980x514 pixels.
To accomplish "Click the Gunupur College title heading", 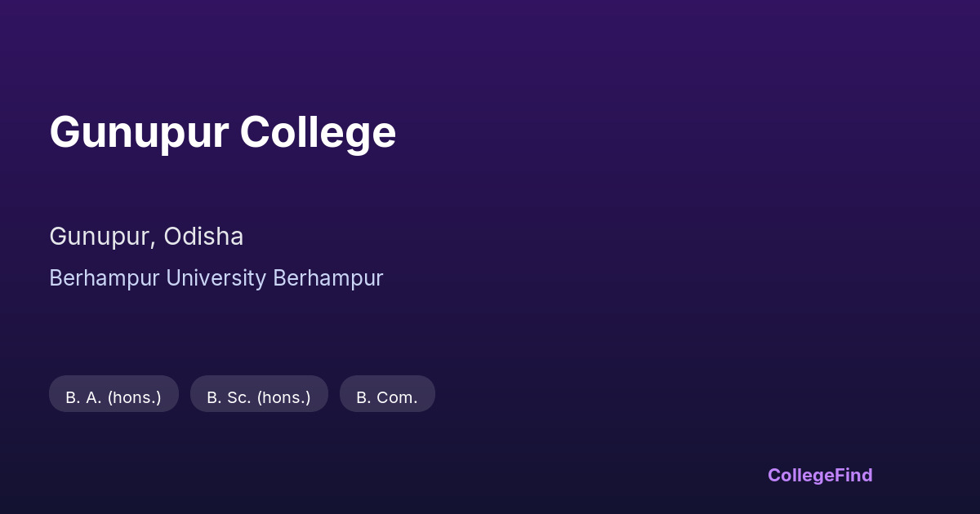I will click(222, 132).
